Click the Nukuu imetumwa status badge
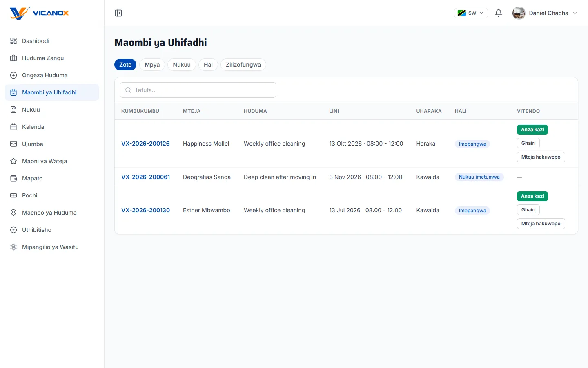 479,177
